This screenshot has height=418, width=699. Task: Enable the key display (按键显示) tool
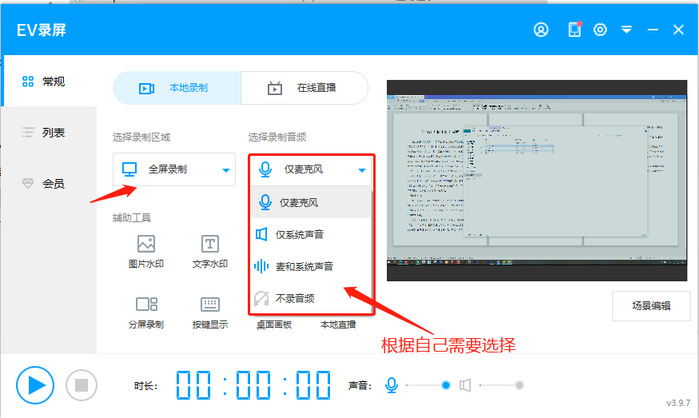tap(210, 311)
